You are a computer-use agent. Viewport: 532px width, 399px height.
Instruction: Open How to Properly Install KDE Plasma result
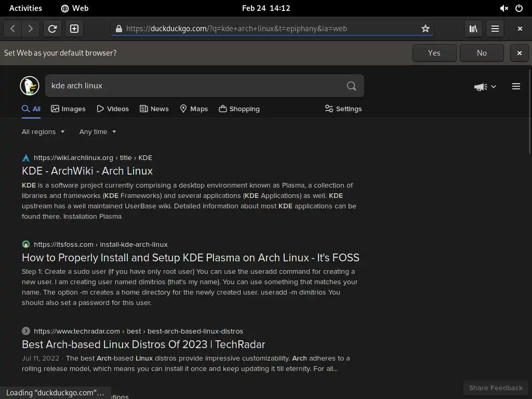tap(191, 258)
